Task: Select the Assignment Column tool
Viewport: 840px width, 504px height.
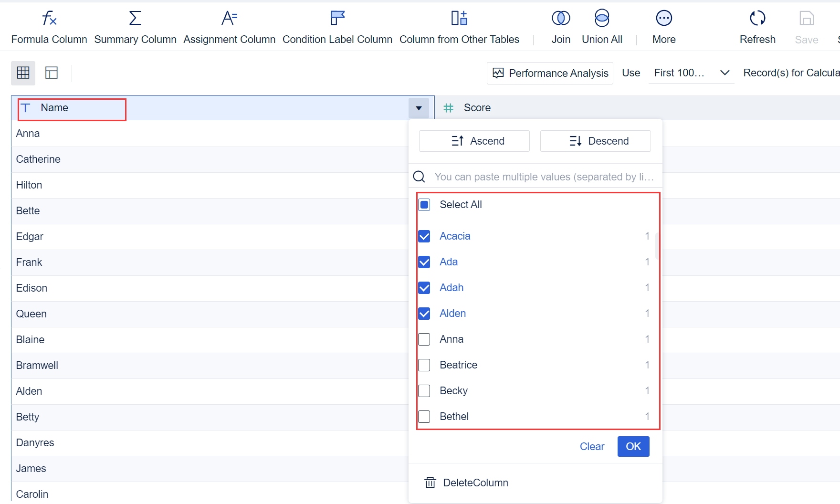Action: [229, 26]
